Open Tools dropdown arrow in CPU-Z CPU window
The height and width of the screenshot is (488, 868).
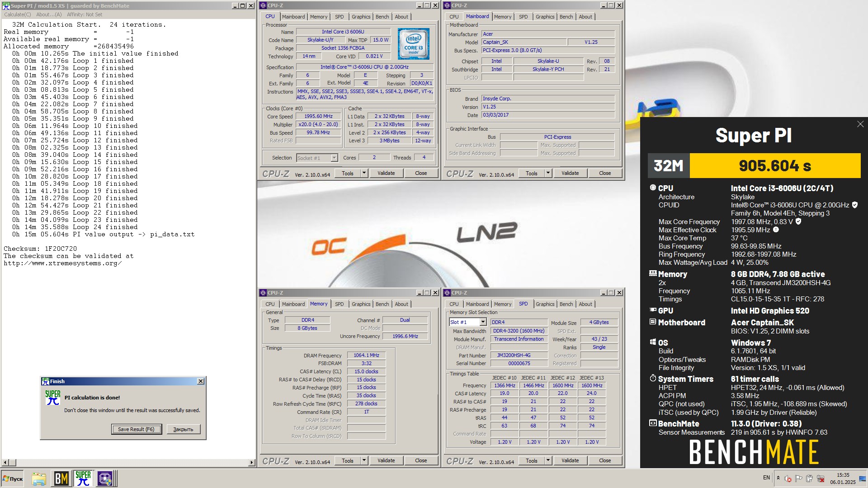pos(364,173)
